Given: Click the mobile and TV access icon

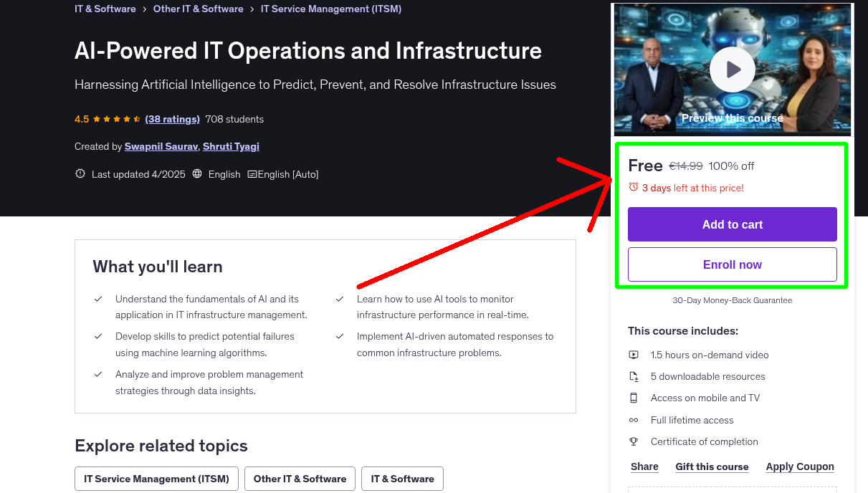Looking at the screenshot, I should tap(634, 397).
